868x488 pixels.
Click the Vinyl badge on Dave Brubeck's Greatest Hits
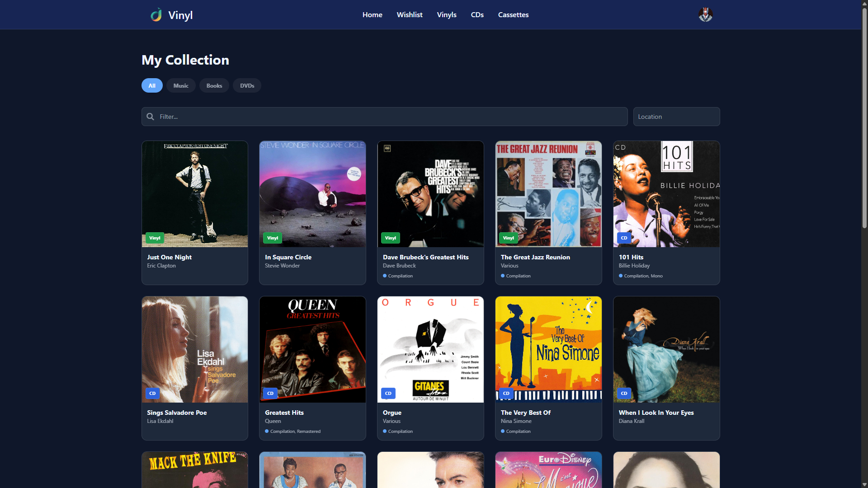(391, 238)
